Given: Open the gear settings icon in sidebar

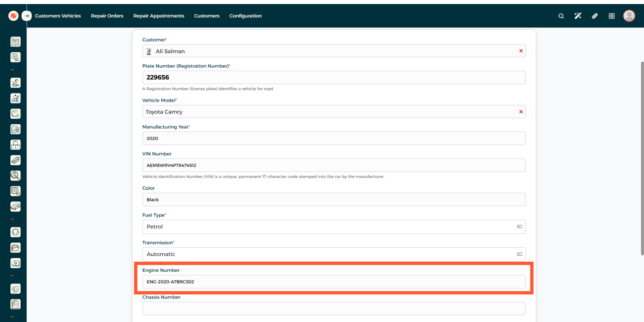Looking at the screenshot, I should [15, 289].
